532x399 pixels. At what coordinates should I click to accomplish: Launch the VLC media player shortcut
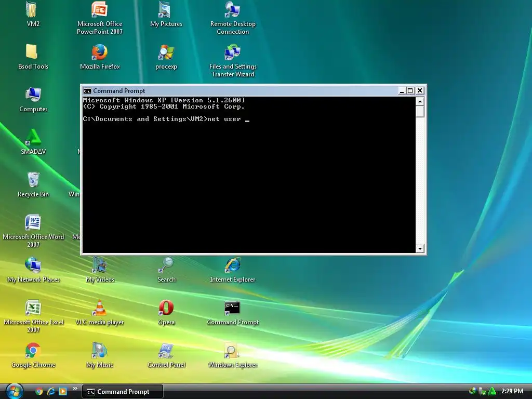[x=99, y=309]
